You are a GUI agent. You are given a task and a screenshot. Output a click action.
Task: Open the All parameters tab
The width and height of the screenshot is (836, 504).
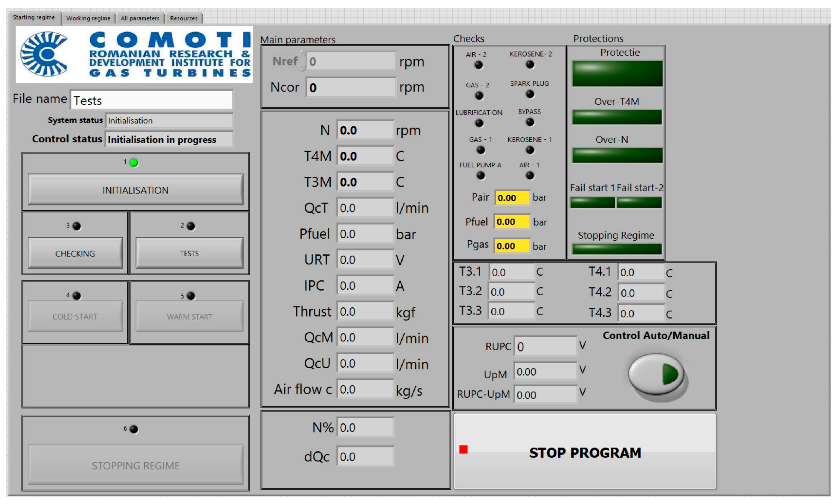tap(140, 18)
